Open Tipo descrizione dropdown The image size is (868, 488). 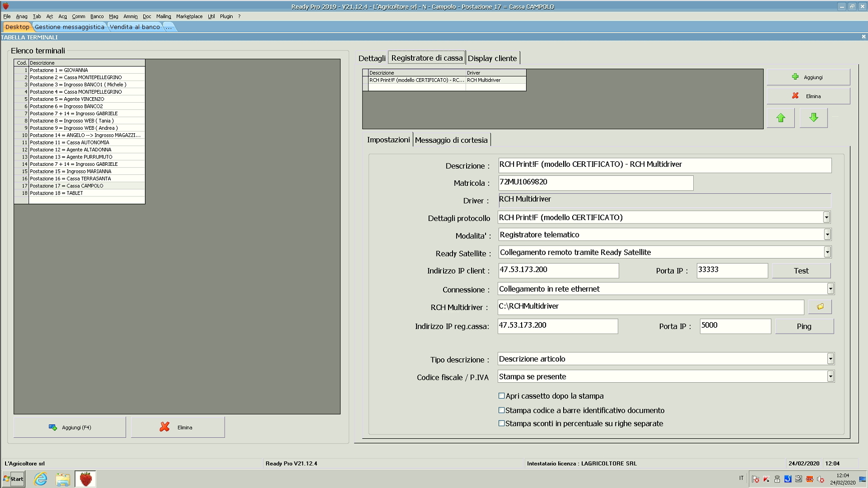tap(830, 358)
